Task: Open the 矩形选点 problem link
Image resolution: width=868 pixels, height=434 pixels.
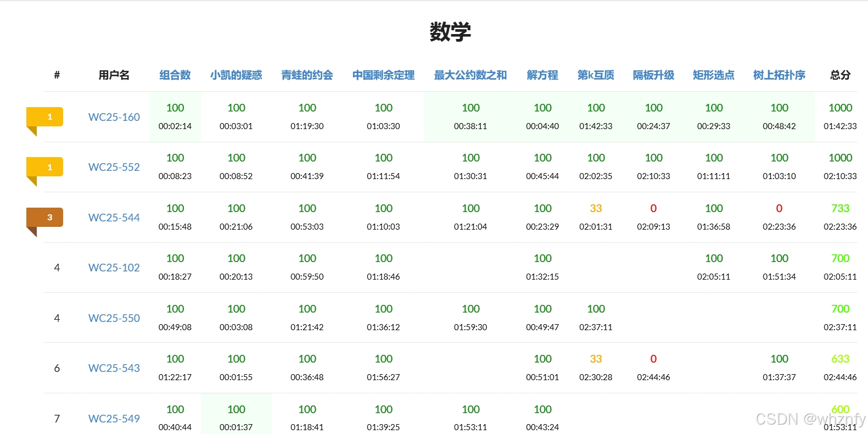Action: pyautogui.click(x=714, y=75)
